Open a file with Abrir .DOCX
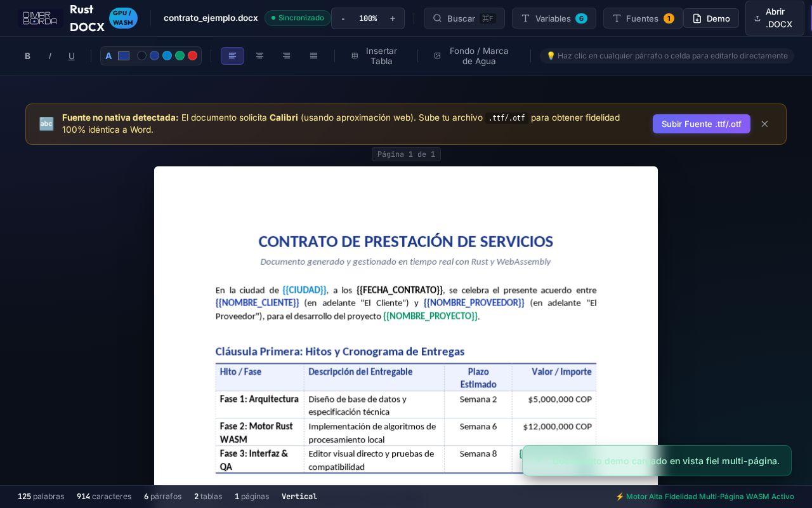Image resolution: width=812 pixels, height=508 pixels. [775, 18]
